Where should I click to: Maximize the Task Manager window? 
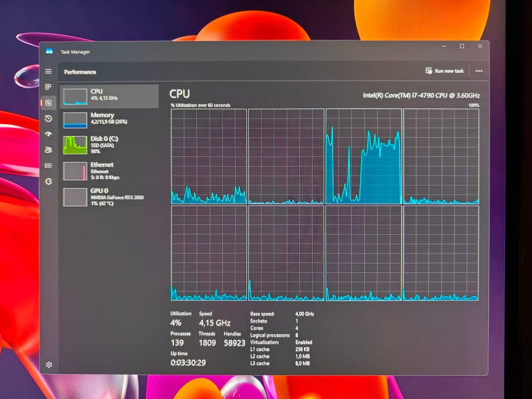[x=462, y=46]
